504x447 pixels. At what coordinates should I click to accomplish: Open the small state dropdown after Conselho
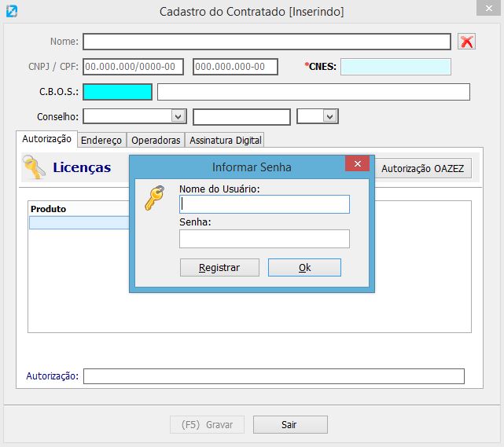click(329, 116)
